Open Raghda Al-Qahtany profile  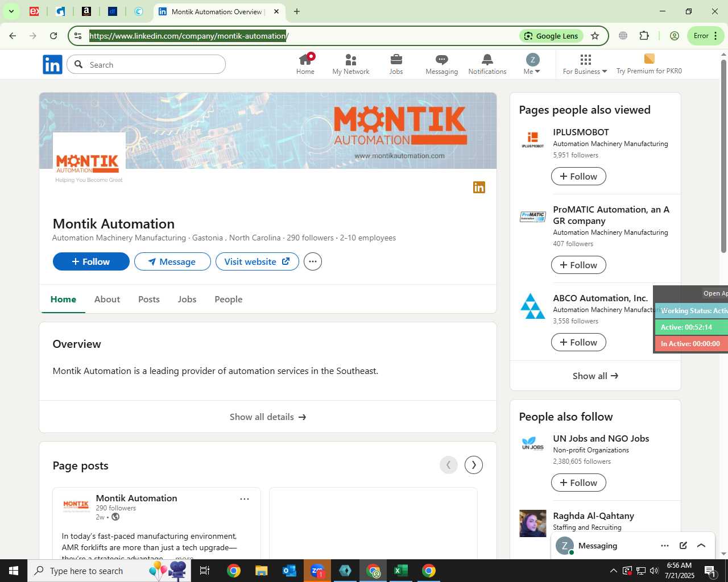coord(593,516)
